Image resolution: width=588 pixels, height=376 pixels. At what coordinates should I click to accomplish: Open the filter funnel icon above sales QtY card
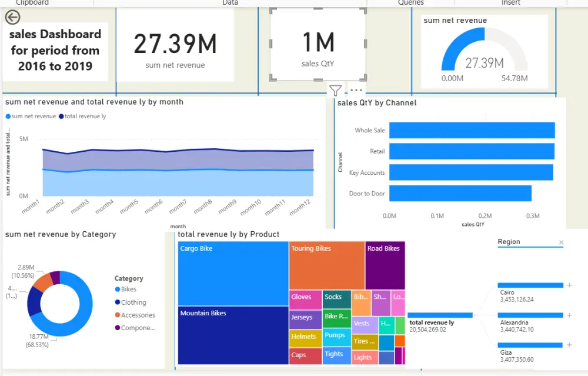coord(335,91)
